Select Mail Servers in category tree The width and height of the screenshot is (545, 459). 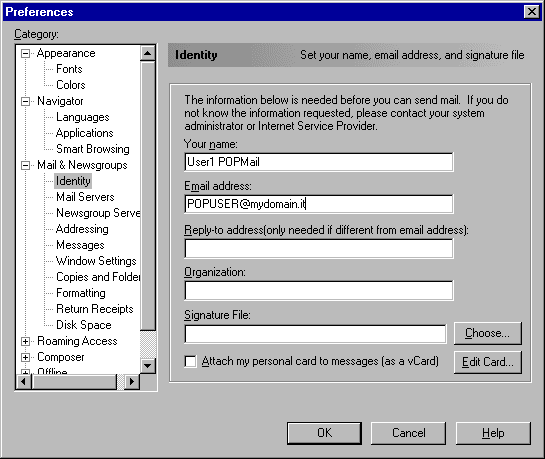[85, 197]
